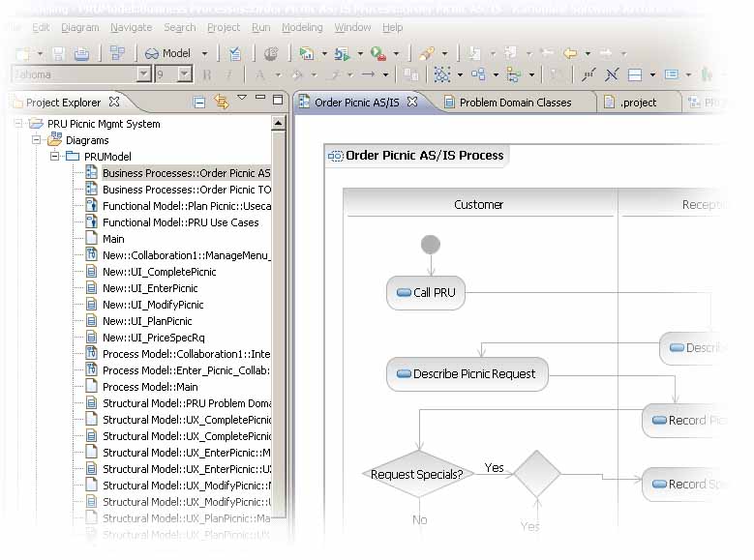Click the line style arrow icon
The height and width of the screenshot is (560, 754).
(x=369, y=74)
